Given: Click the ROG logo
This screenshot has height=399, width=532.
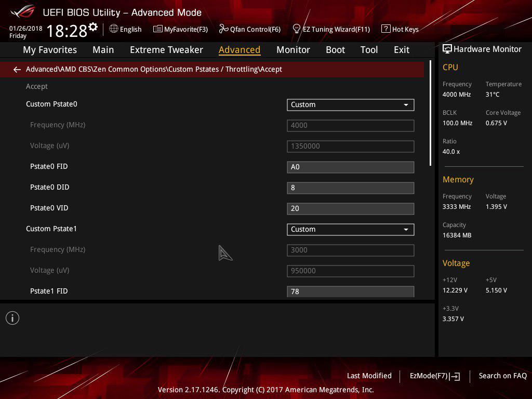Looking at the screenshot, I should (x=23, y=12).
